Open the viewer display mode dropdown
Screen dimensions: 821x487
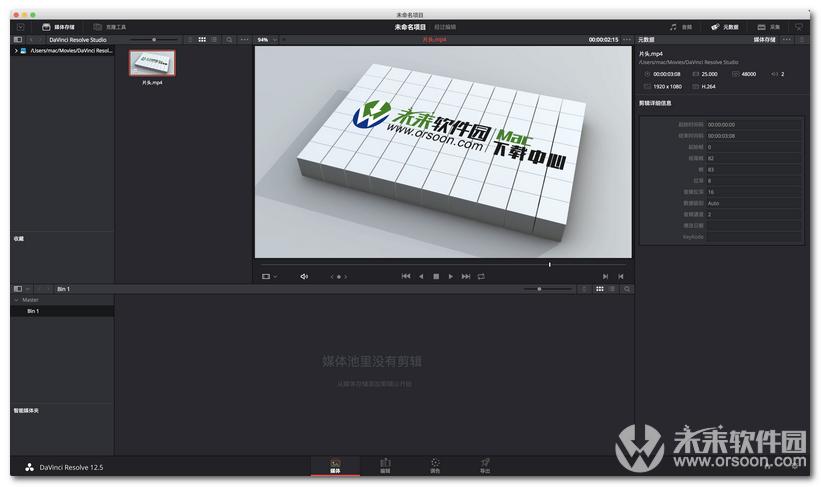[x=270, y=276]
